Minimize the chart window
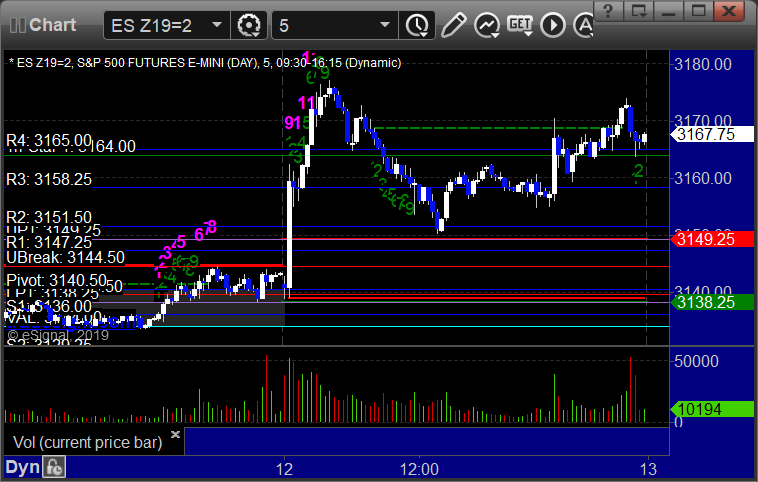Screen dimensions: 758x482 (669, 11)
